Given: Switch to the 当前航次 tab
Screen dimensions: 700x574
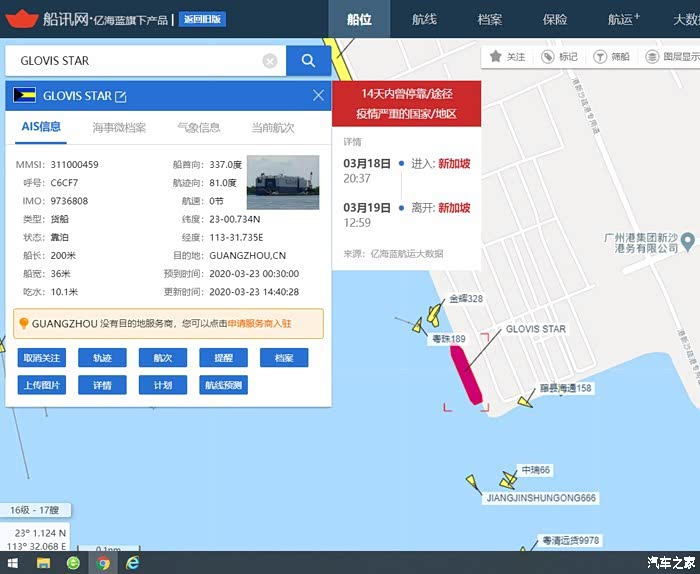Looking at the screenshot, I should click(273, 128).
